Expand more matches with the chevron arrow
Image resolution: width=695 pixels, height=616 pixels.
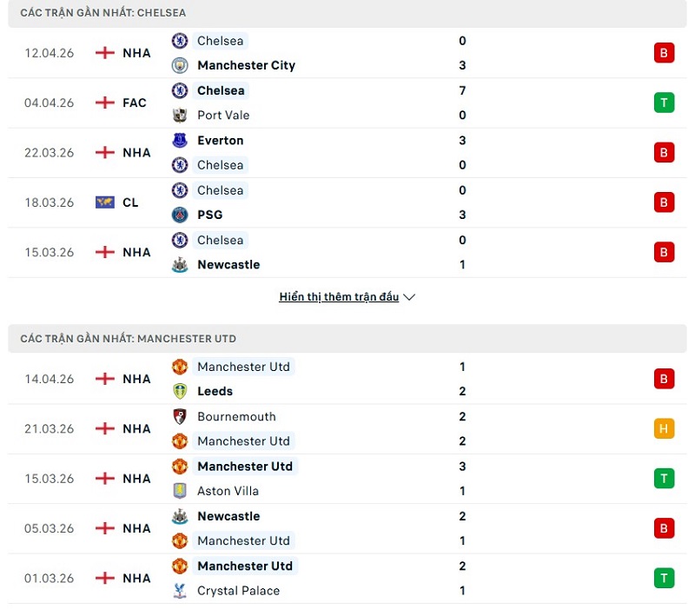pos(410,297)
